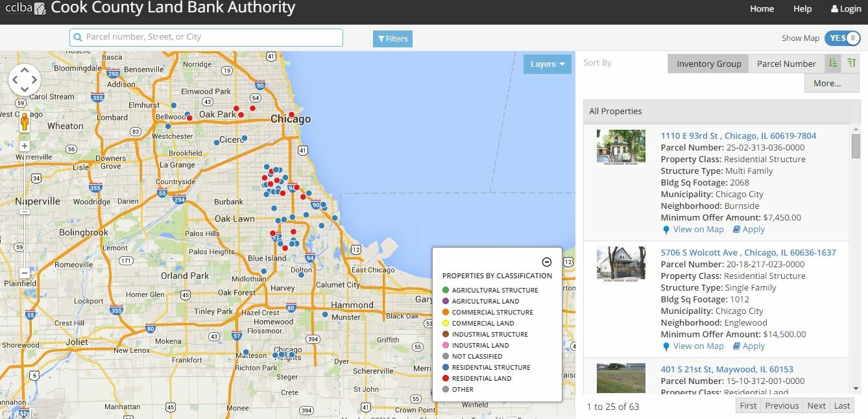868x419 pixels.
Task: Click the search magnifier icon
Action: (78, 38)
